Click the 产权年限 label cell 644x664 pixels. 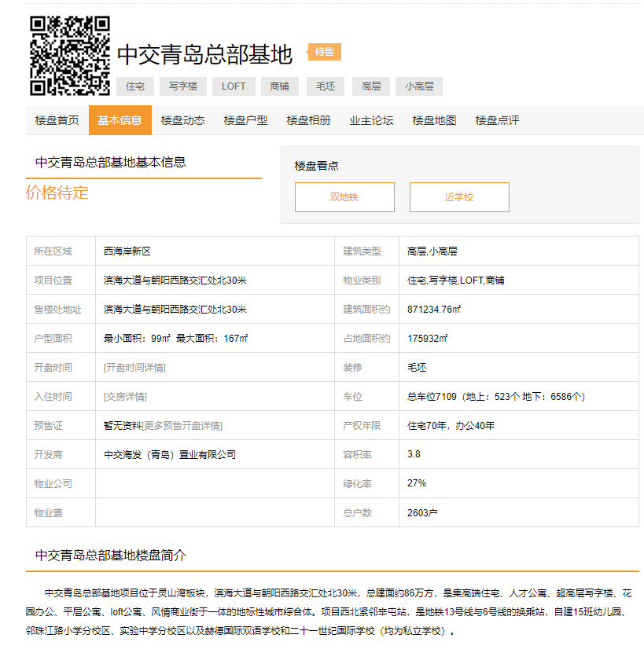point(367,426)
